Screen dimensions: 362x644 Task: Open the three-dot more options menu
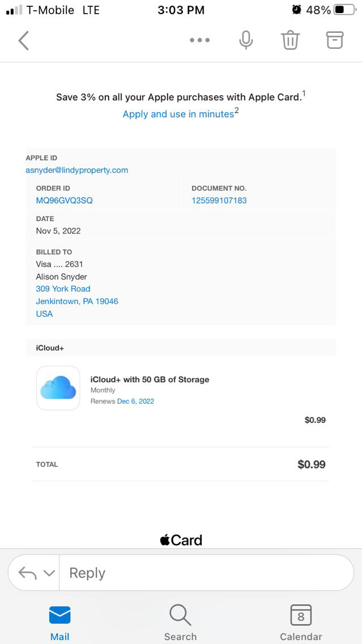199,40
